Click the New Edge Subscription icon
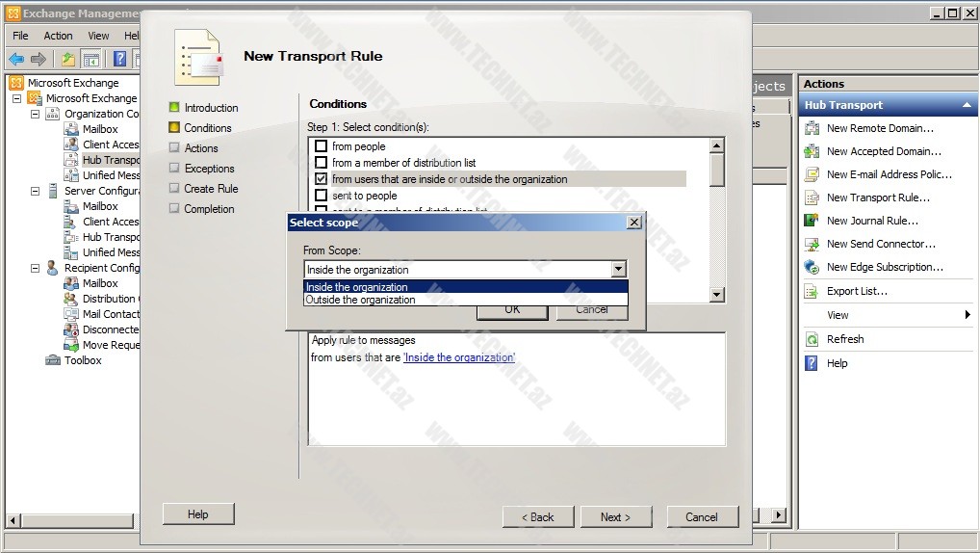 (x=812, y=267)
